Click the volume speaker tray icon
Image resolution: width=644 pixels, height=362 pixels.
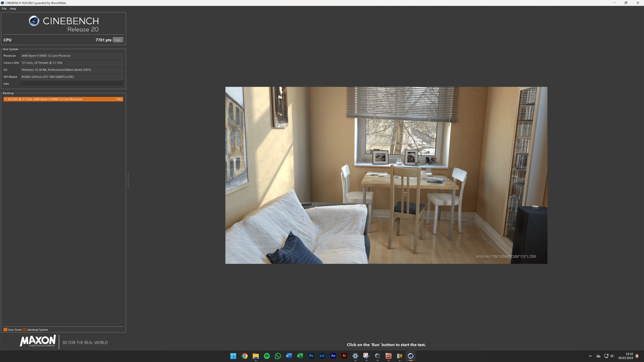[x=612, y=356]
